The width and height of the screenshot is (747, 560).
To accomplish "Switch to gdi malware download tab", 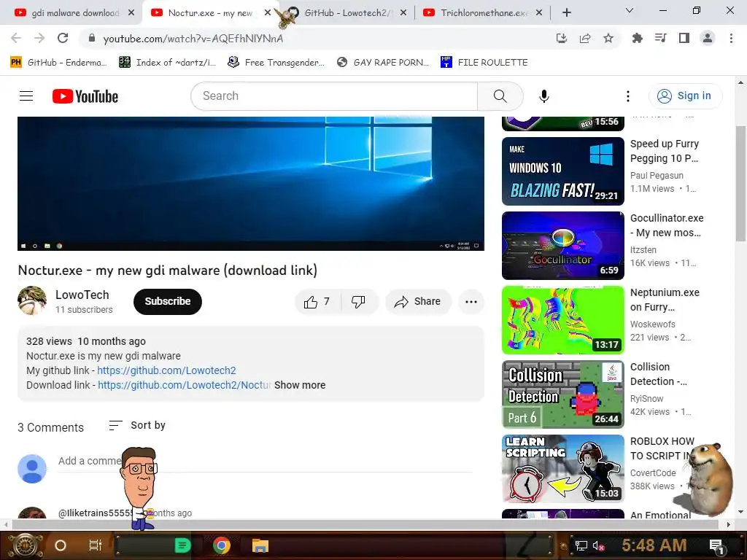I will (75, 13).
